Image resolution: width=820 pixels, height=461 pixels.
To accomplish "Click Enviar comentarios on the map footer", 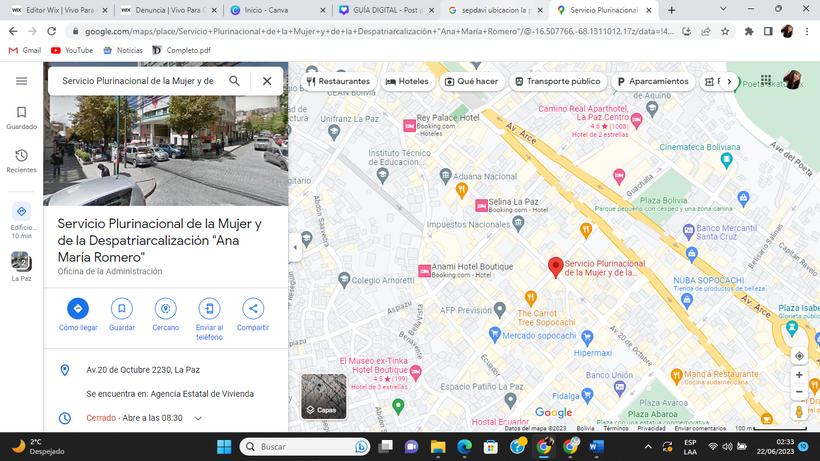I will coord(700,428).
